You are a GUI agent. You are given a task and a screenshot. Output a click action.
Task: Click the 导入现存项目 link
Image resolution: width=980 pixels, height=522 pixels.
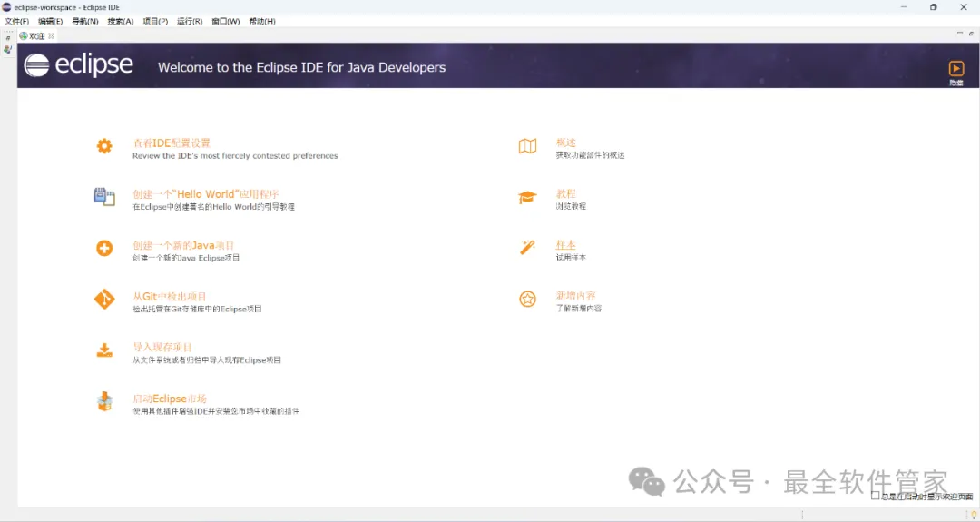[x=162, y=347]
